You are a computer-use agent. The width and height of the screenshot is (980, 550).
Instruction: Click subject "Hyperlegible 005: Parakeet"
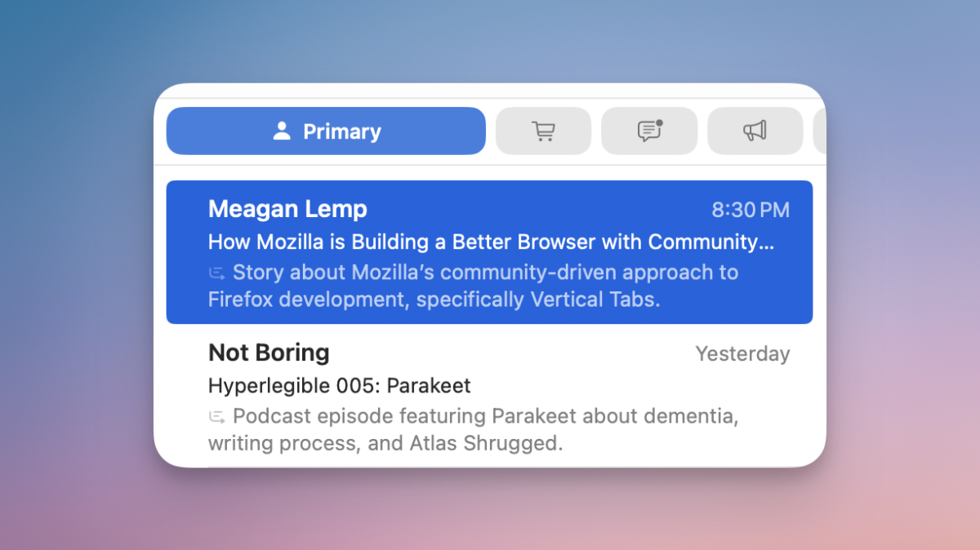click(340, 385)
